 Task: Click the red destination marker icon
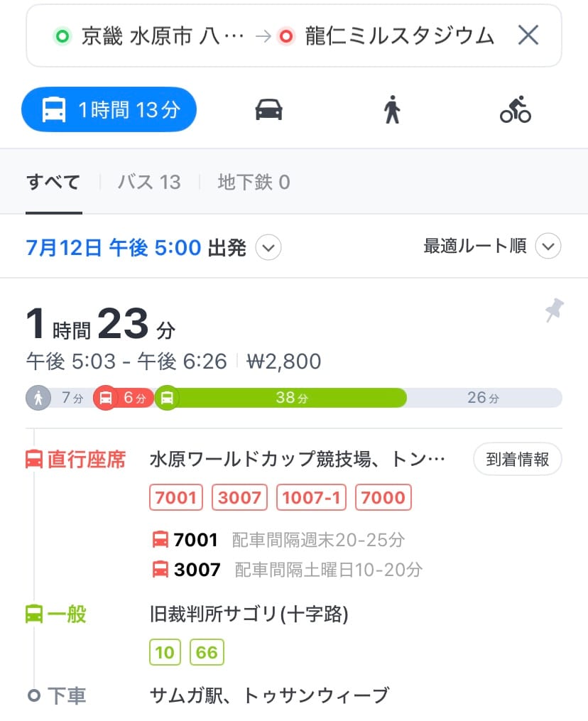[x=286, y=36]
